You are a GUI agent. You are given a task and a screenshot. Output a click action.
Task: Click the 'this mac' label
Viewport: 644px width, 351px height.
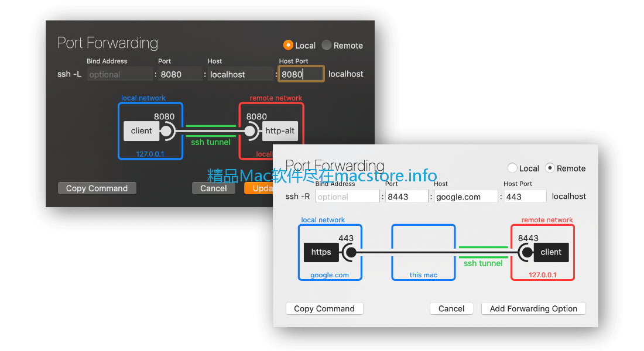click(x=423, y=275)
